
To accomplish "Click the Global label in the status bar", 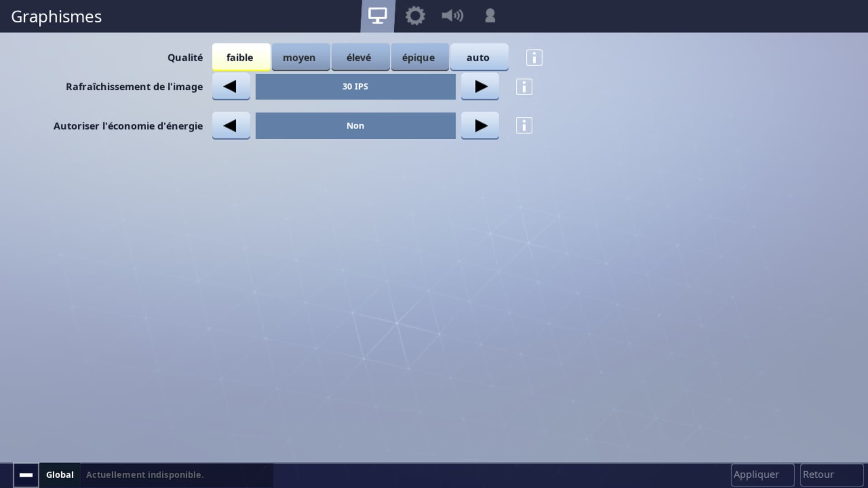I will 60,474.
